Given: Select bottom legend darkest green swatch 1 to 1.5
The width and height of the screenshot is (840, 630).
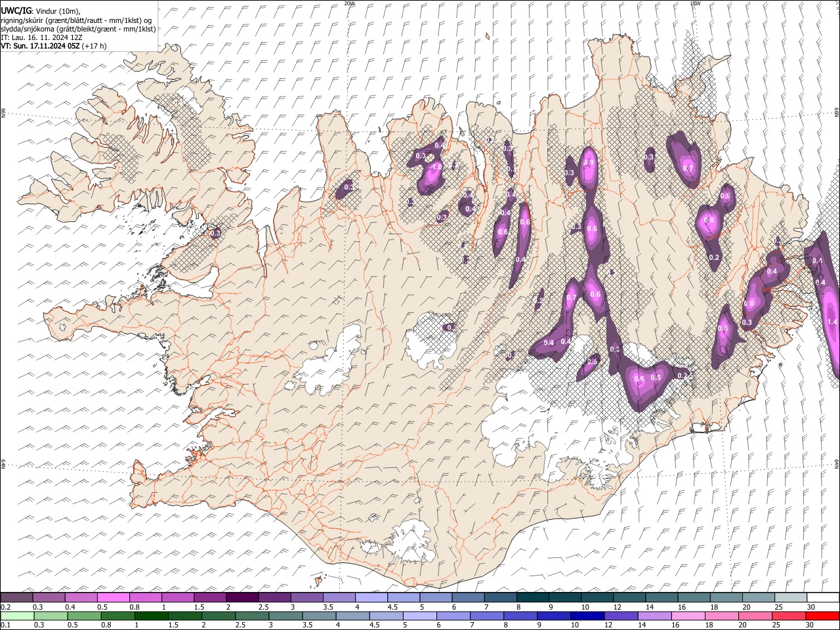Looking at the screenshot, I should click(x=152, y=616).
